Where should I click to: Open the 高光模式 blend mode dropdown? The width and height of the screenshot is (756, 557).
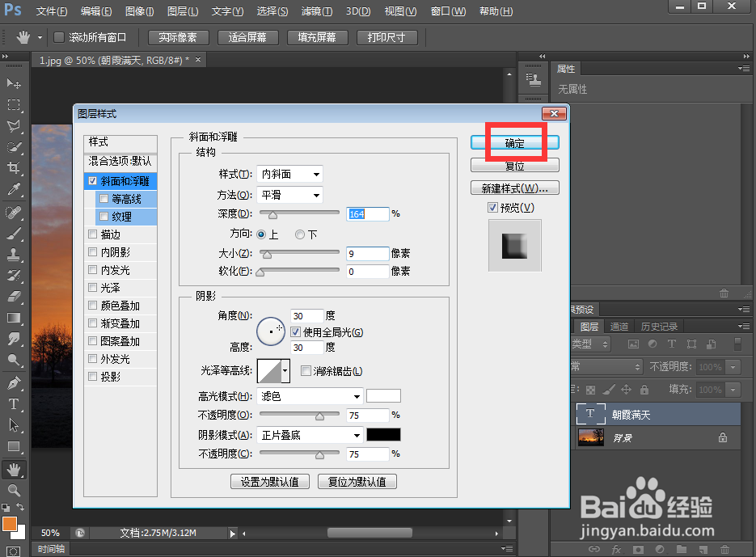coord(310,395)
